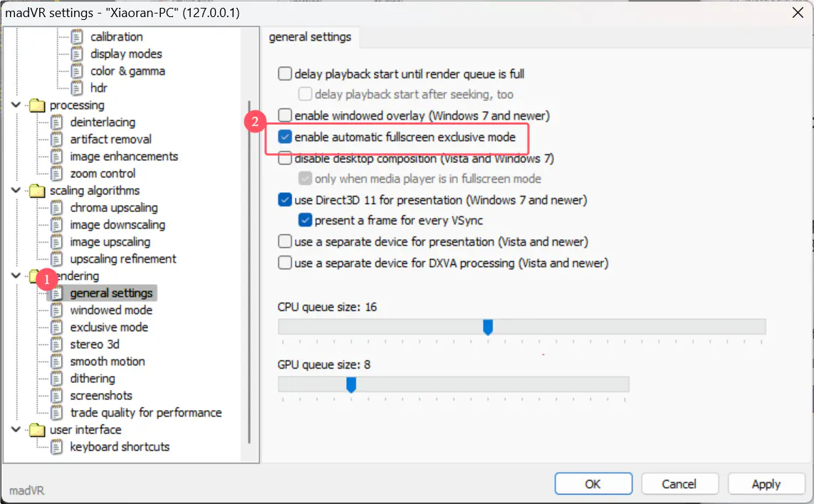Enable delay playback until render queue full
Viewport: 814px width, 504px height.
pyautogui.click(x=285, y=73)
